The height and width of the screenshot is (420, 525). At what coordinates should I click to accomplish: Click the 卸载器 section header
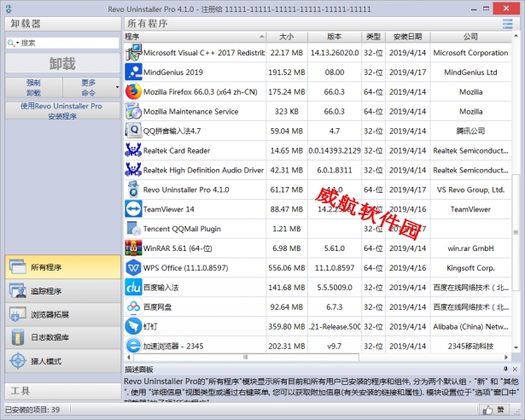[x=63, y=24]
